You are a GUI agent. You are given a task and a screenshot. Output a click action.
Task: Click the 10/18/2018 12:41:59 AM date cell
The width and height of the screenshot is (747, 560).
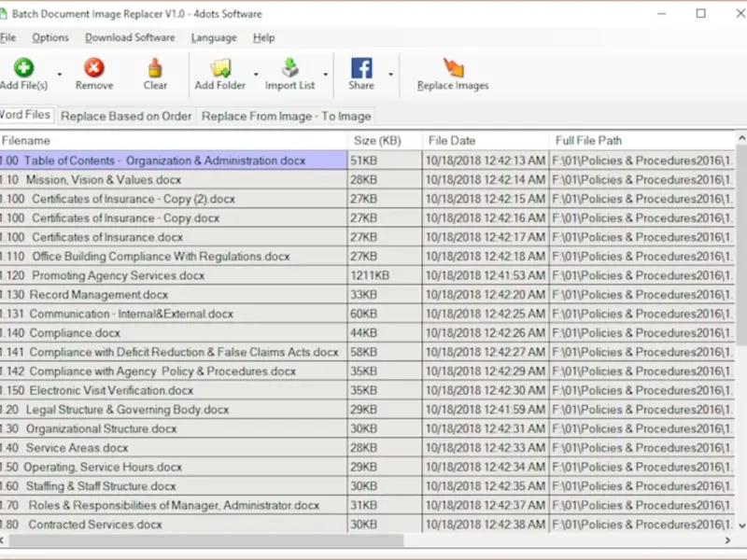pyautogui.click(x=486, y=410)
